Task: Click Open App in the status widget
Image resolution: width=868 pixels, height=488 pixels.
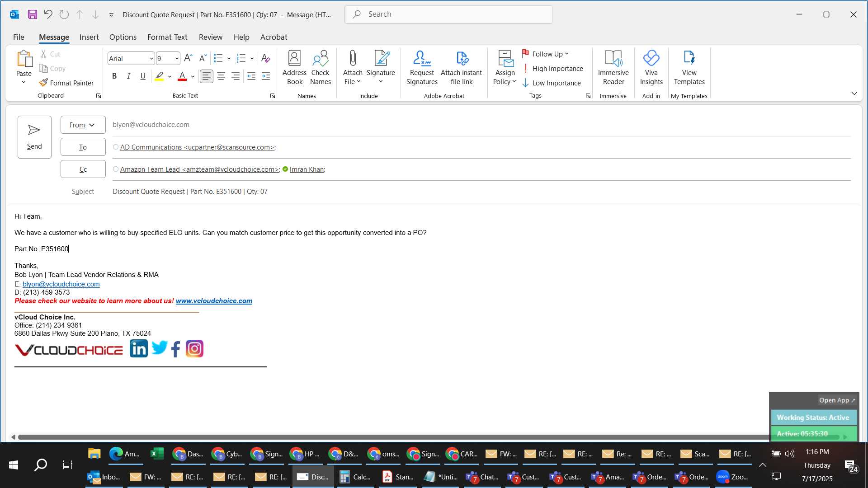Action: [x=837, y=400]
